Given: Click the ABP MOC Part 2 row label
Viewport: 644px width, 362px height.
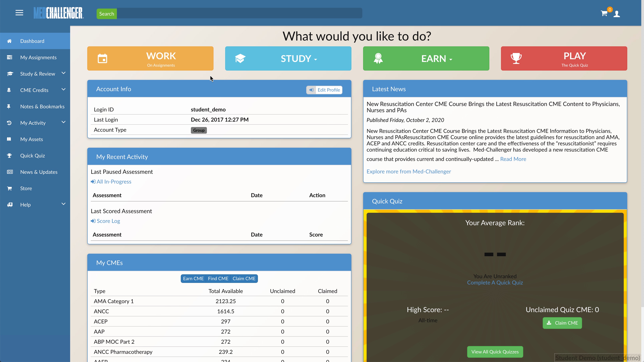Looking at the screenshot, I should click(x=114, y=342).
